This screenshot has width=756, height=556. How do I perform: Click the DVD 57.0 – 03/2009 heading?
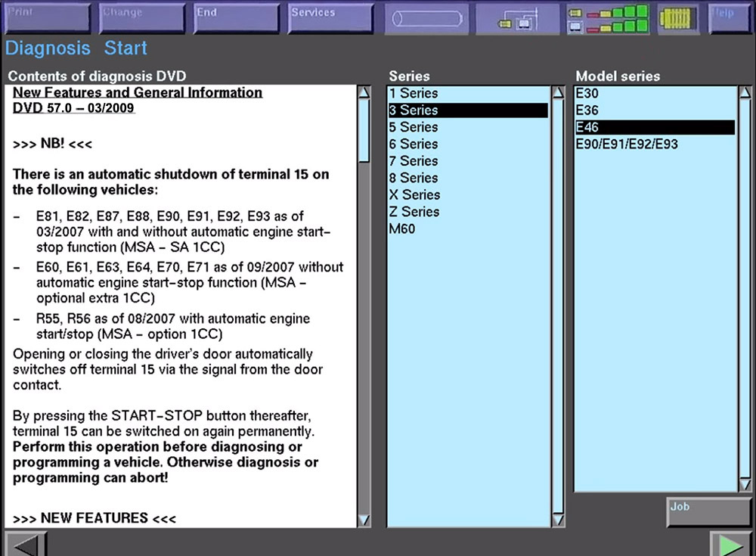[73, 107]
